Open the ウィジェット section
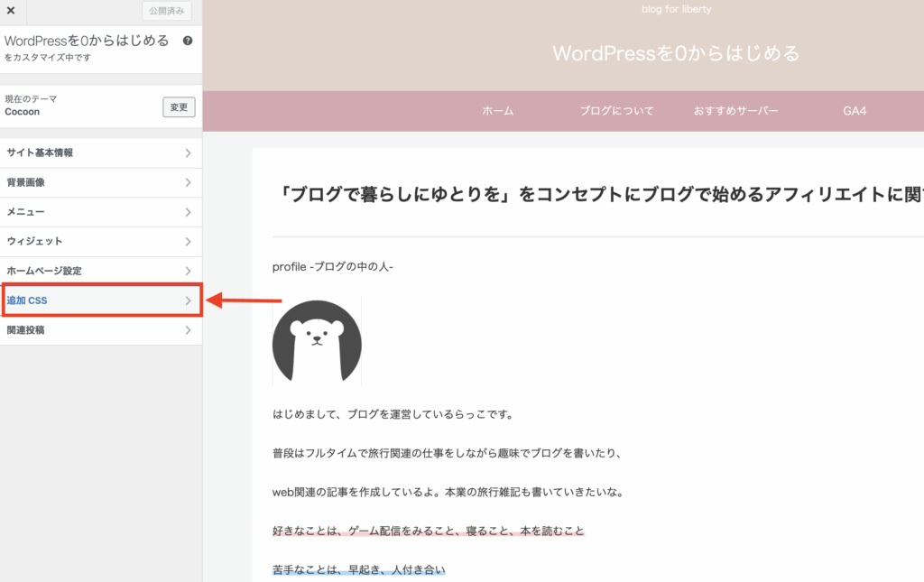 tap(101, 242)
